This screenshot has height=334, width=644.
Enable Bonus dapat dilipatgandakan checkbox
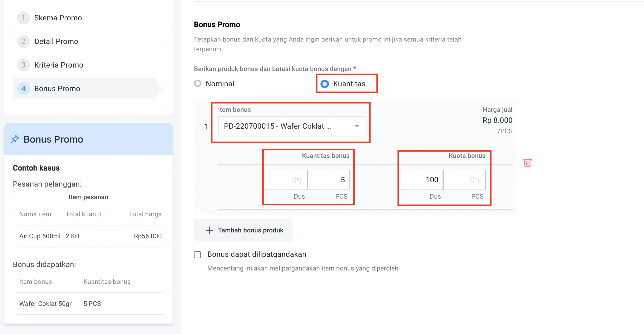point(197,254)
